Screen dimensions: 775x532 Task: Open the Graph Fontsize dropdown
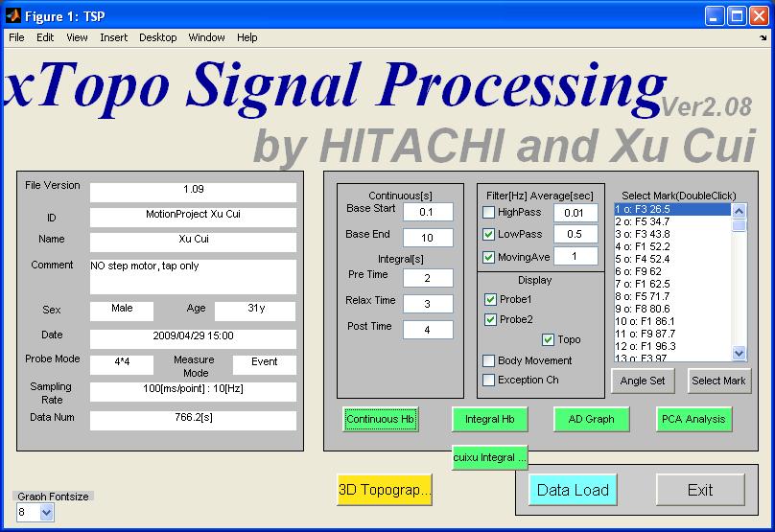[x=46, y=512]
